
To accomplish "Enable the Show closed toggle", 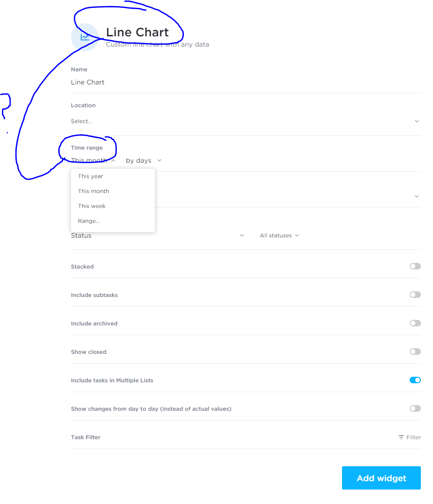I will 415,352.
